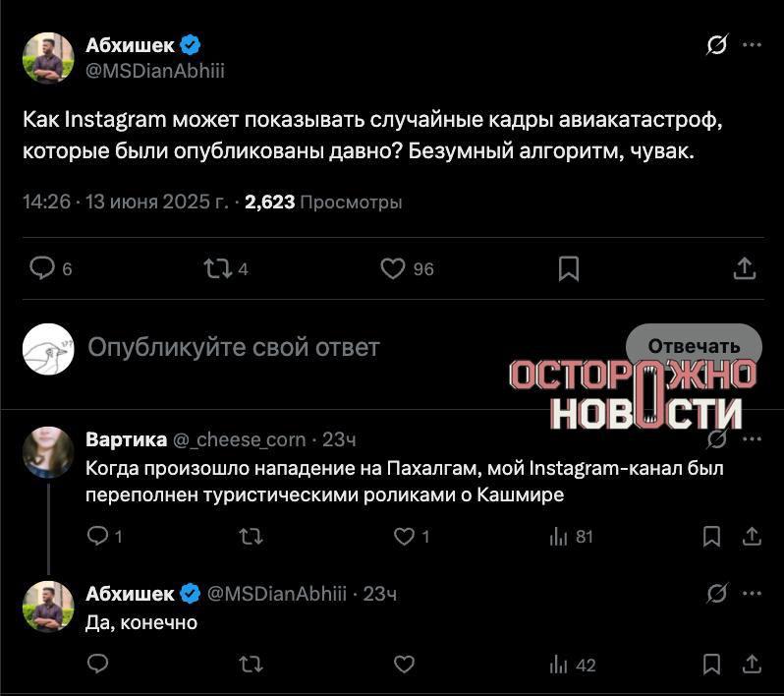Like Вартика's comment
Screen dimensions: 784x696
click(x=404, y=536)
